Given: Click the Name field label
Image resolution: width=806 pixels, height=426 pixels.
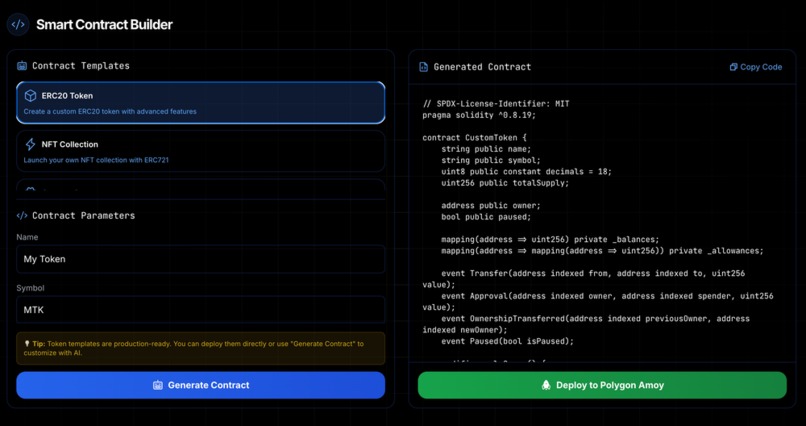Looking at the screenshot, I should click(x=27, y=237).
